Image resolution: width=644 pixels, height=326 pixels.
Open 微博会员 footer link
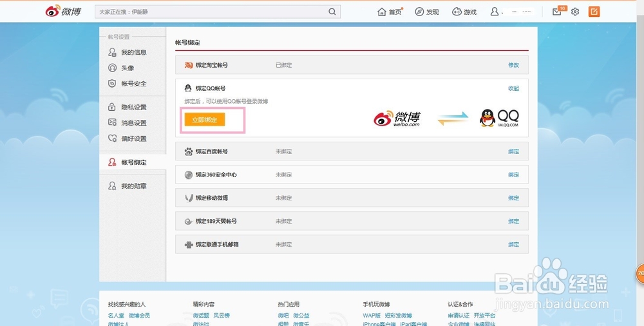(139, 316)
